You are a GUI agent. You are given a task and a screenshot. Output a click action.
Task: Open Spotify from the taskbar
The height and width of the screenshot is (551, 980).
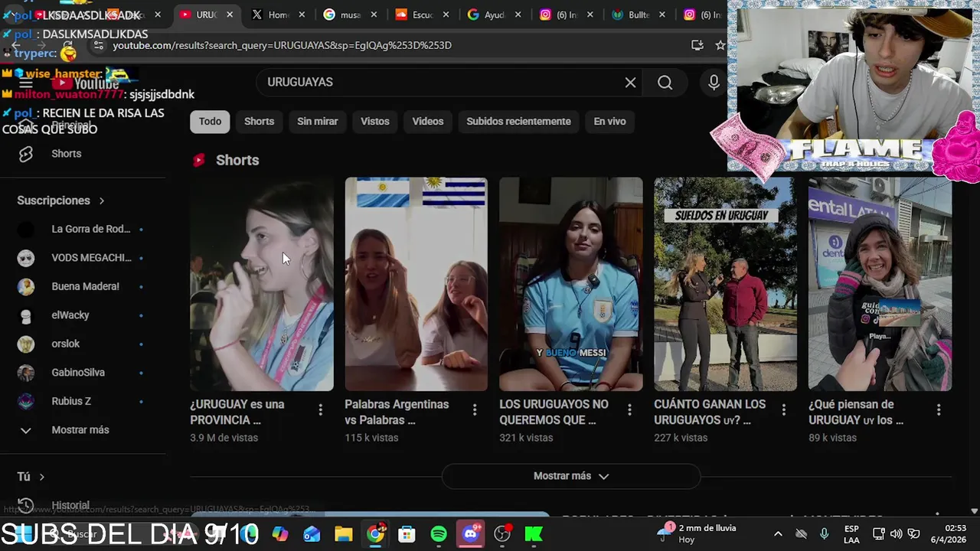tap(439, 534)
